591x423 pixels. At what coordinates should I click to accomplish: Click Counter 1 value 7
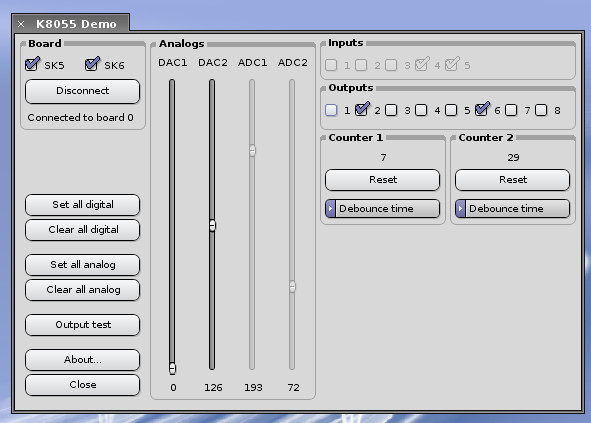383,158
